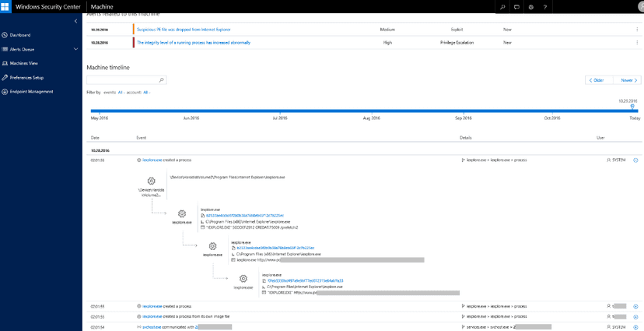Viewport: 644px width, 331px height.
Task: Click gear icon of first iexplore.exe node
Action: coord(182,213)
